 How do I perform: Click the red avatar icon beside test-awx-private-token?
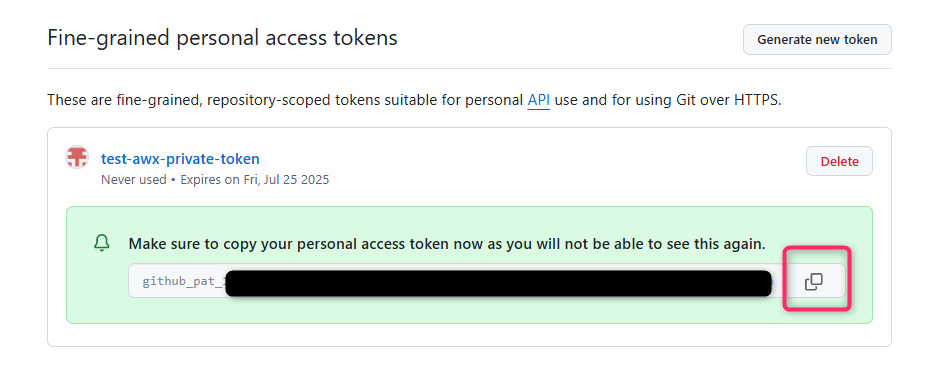tap(76, 158)
